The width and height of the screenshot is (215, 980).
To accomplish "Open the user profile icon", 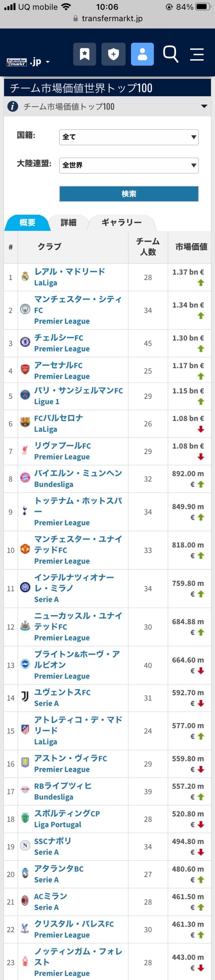I will click(x=142, y=54).
